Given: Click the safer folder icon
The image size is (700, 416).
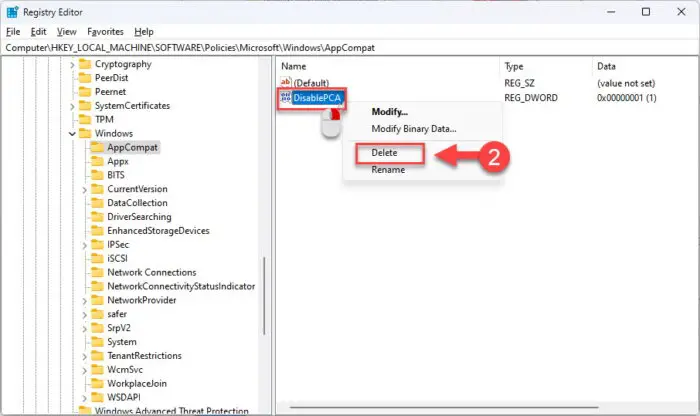Looking at the screenshot, I should tap(97, 314).
